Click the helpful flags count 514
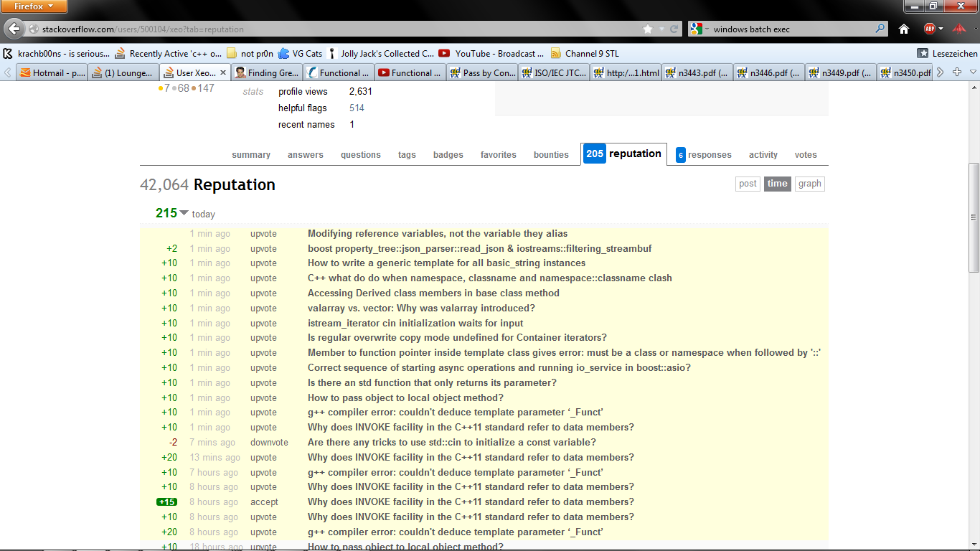Viewport: 980px width, 551px height. pos(357,108)
